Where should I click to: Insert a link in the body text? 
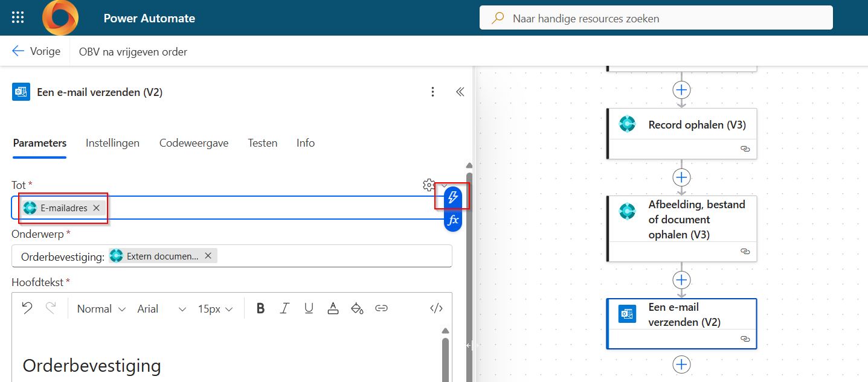(x=381, y=308)
